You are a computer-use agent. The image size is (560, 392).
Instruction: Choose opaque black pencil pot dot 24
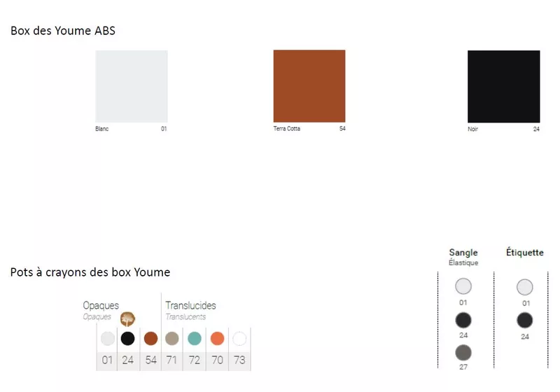pyautogui.click(x=127, y=339)
